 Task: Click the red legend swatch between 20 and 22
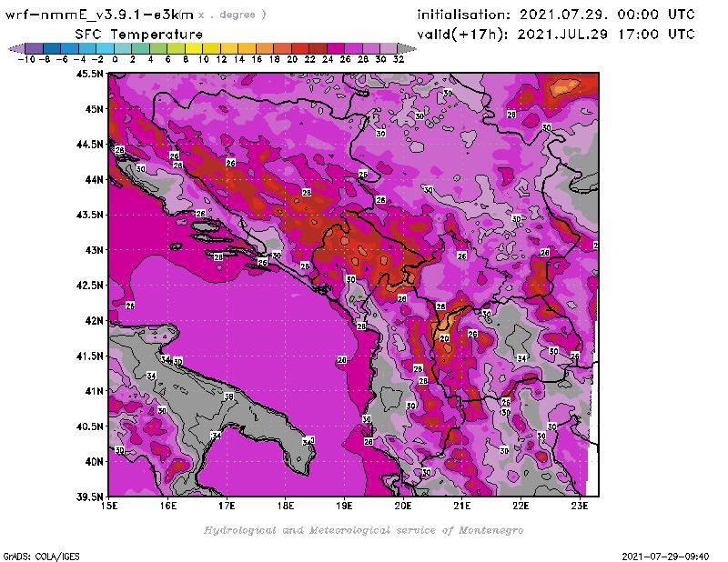(300, 48)
